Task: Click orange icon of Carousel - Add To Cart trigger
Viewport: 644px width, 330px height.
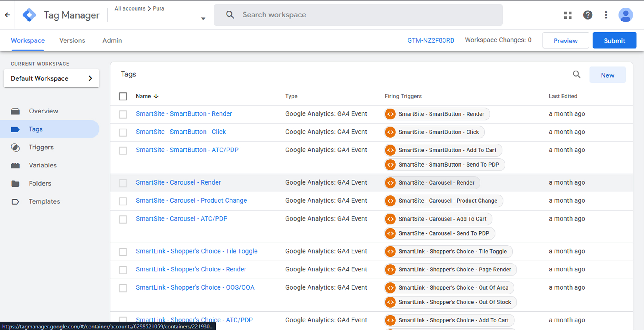Action: coord(390,219)
